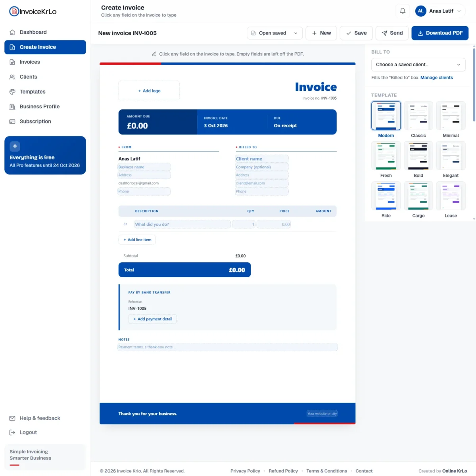Click the line item price field

(x=274, y=224)
